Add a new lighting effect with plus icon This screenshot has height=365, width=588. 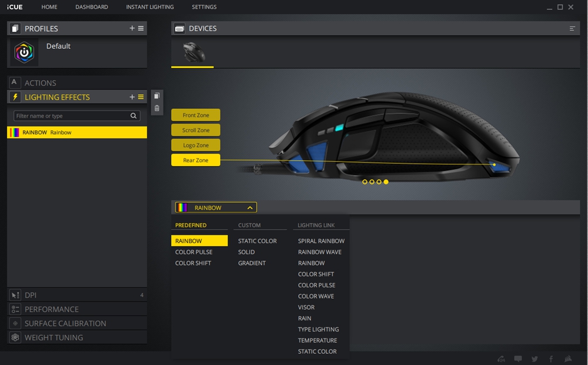(132, 97)
